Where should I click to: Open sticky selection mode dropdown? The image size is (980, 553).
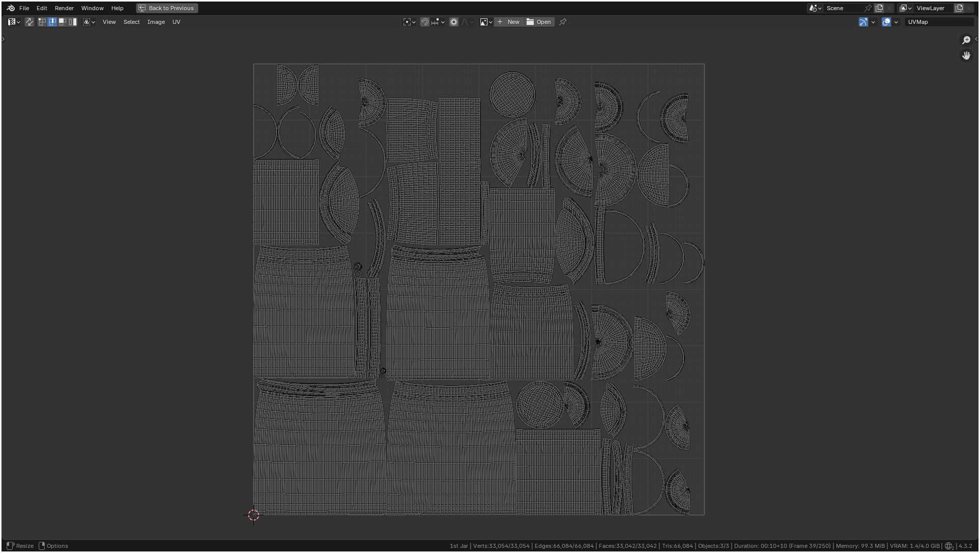point(89,22)
